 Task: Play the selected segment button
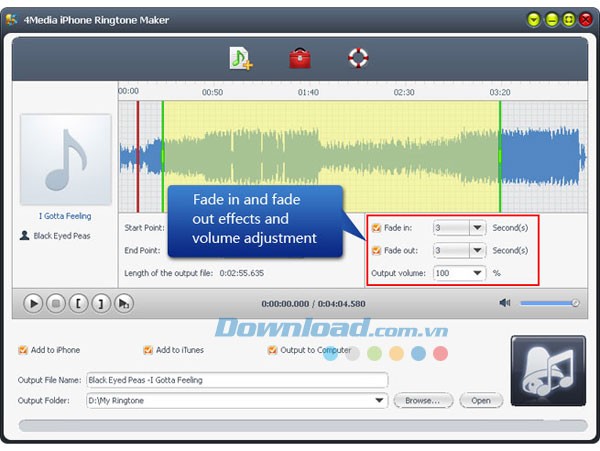(124, 304)
